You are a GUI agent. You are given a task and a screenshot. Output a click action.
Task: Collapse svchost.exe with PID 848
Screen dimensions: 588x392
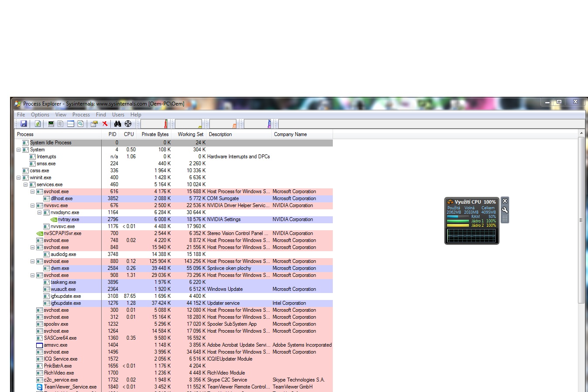point(32,247)
